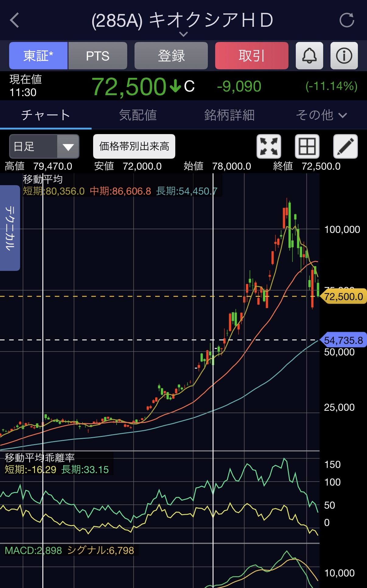Go back using the left chevron
The width and height of the screenshot is (367, 588).
[14, 20]
